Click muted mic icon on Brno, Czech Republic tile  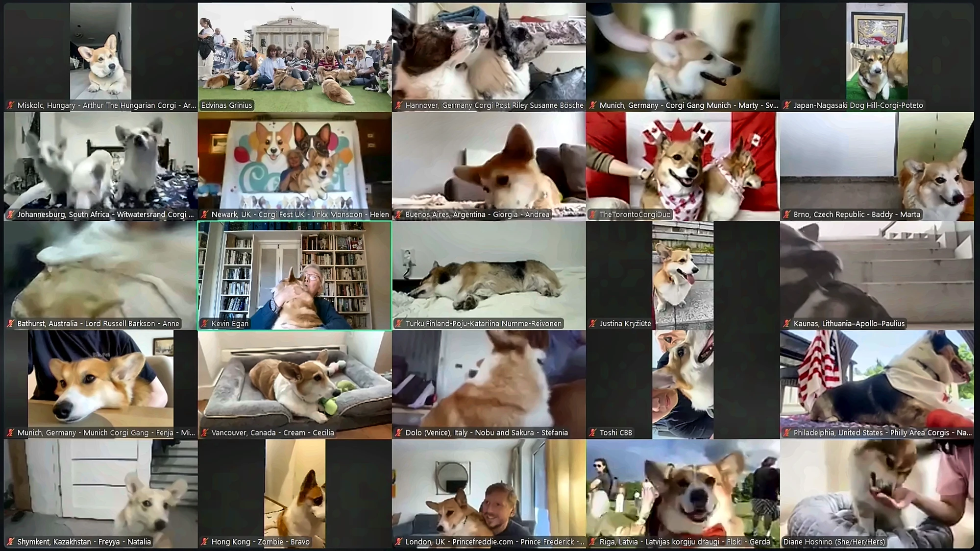[787, 215]
